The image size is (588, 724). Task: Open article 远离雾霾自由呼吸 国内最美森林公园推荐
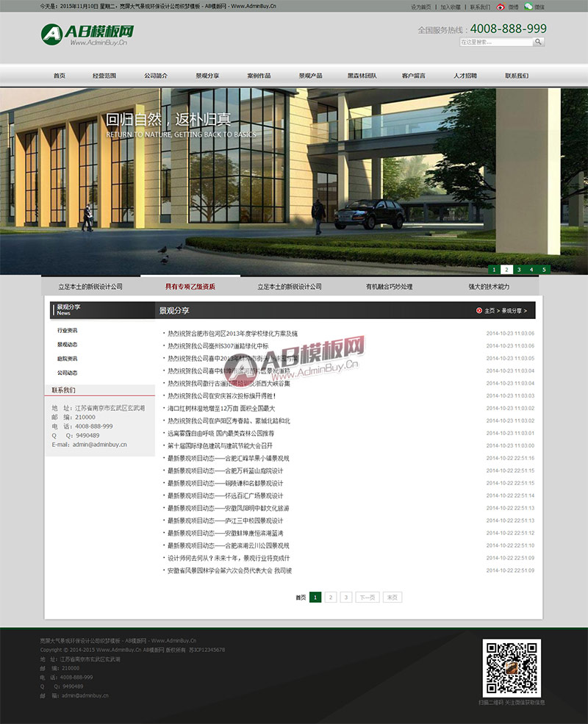pos(220,433)
